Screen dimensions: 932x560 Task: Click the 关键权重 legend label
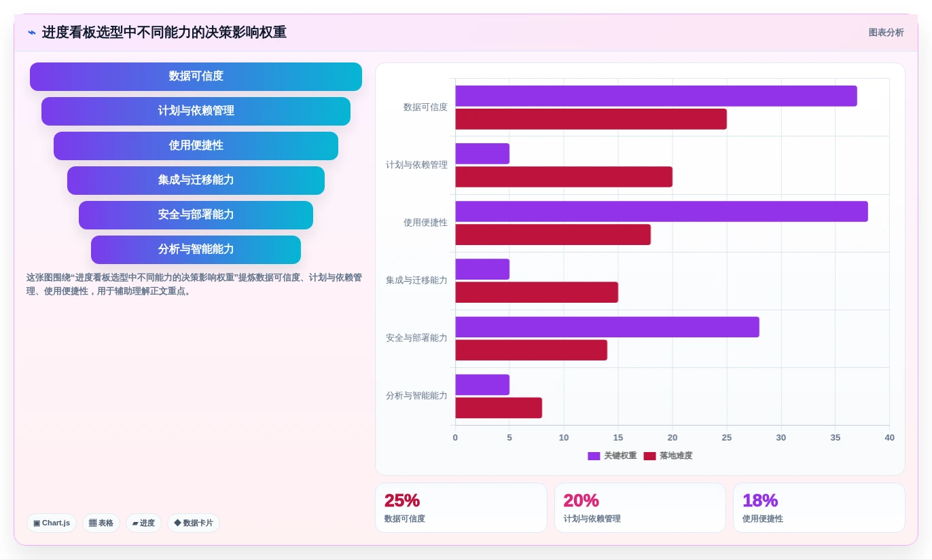620,456
